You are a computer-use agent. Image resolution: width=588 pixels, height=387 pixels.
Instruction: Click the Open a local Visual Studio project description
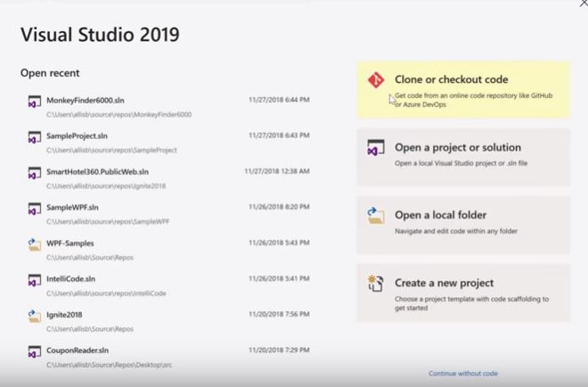point(461,163)
